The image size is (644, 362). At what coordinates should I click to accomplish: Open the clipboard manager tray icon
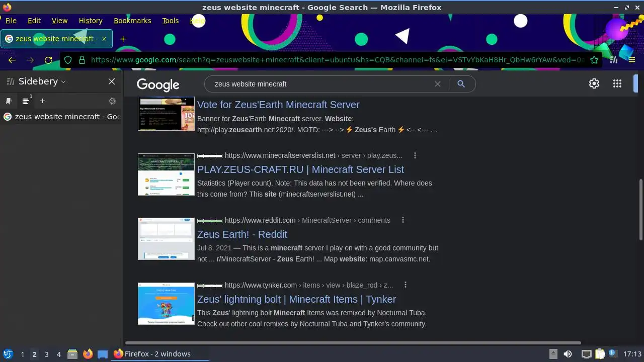(600, 354)
